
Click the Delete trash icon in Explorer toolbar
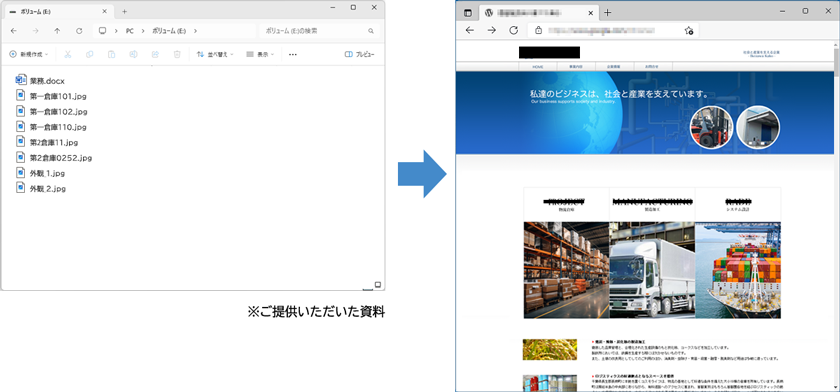tap(177, 54)
